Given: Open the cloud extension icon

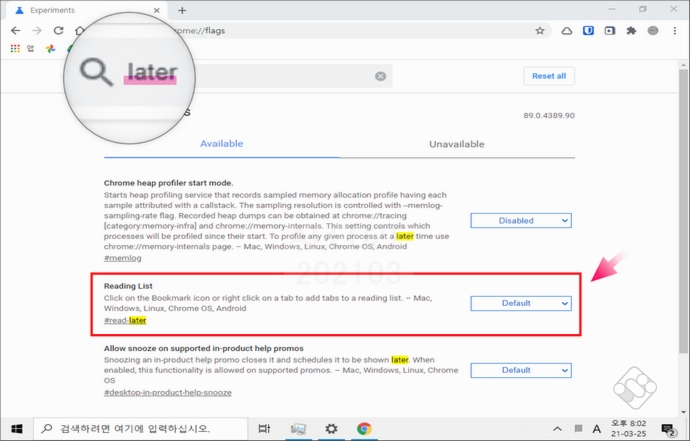Looking at the screenshot, I should (x=567, y=31).
